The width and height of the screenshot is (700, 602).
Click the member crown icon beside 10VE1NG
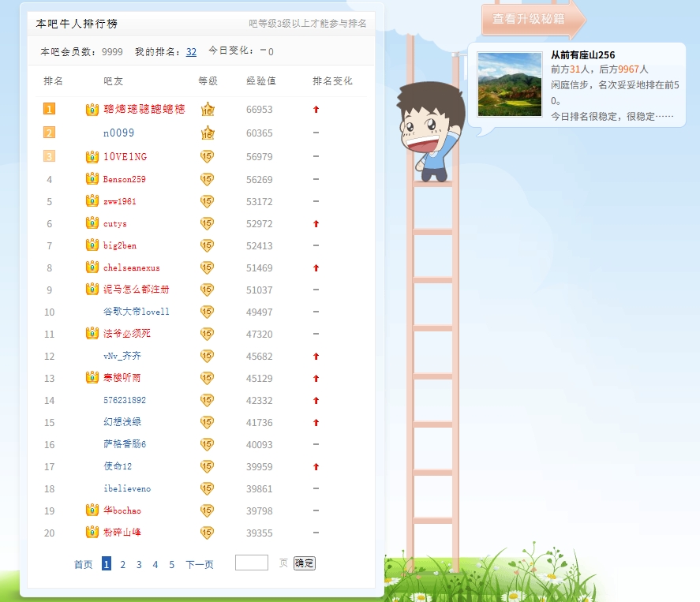[92, 157]
